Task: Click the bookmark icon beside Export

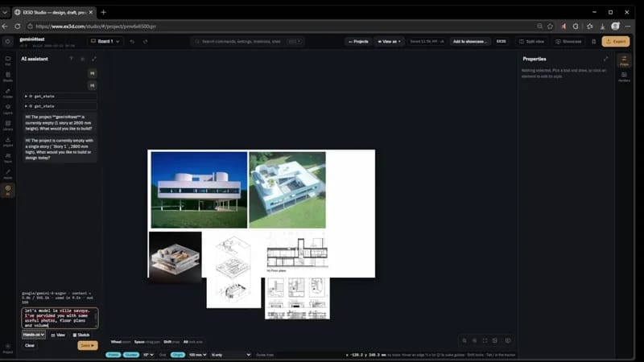Action: (x=593, y=42)
